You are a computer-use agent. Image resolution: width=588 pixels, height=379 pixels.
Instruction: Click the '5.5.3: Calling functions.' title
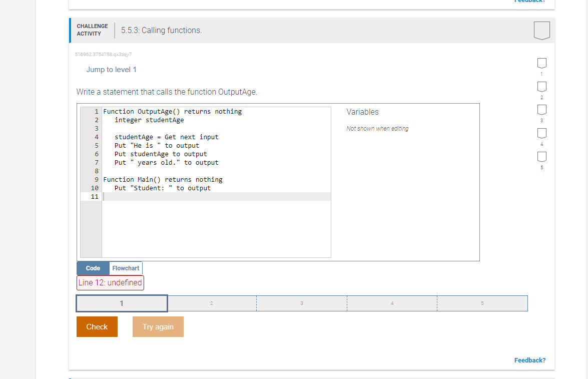[161, 31]
